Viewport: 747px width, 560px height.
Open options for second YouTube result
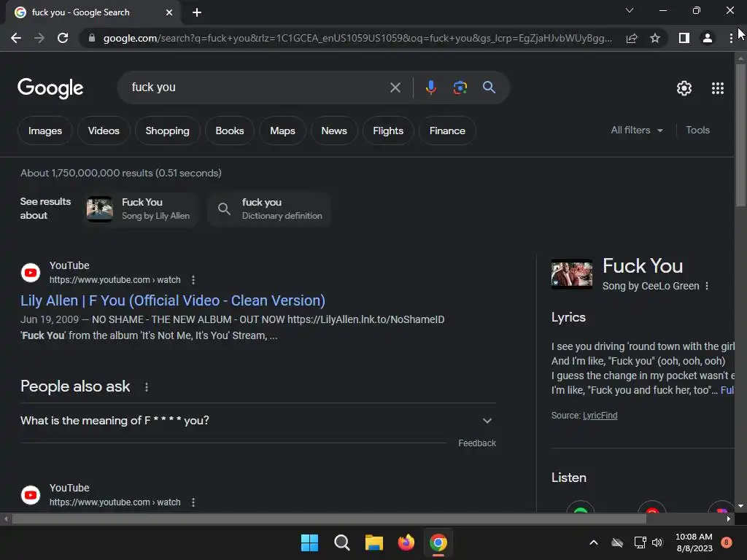click(x=193, y=502)
